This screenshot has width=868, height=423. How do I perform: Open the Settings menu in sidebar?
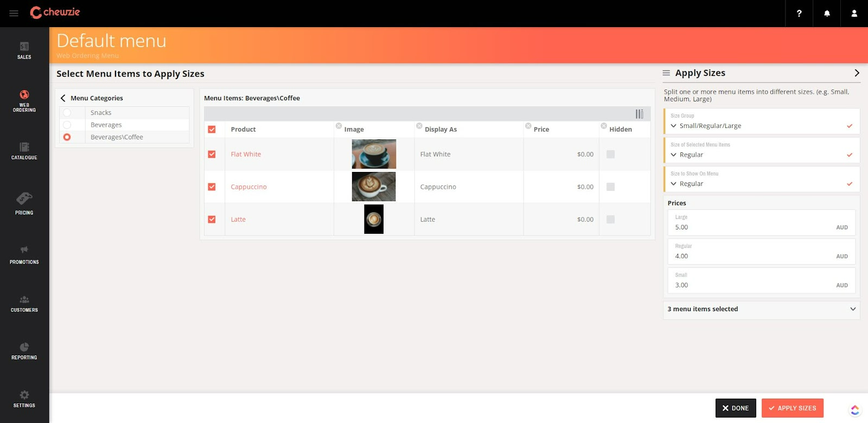tap(24, 399)
